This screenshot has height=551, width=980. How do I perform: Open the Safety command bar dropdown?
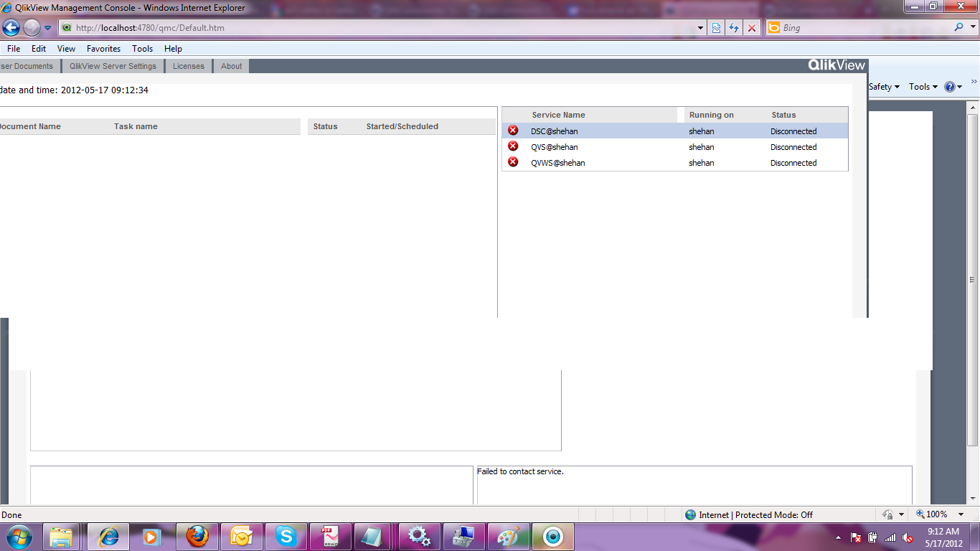pos(884,87)
